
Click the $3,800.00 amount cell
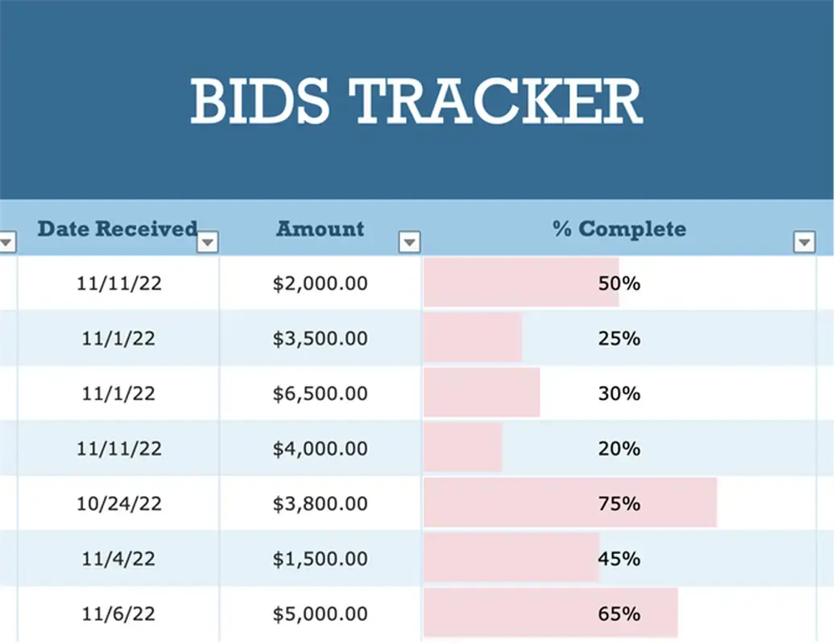(x=320, y=504)
